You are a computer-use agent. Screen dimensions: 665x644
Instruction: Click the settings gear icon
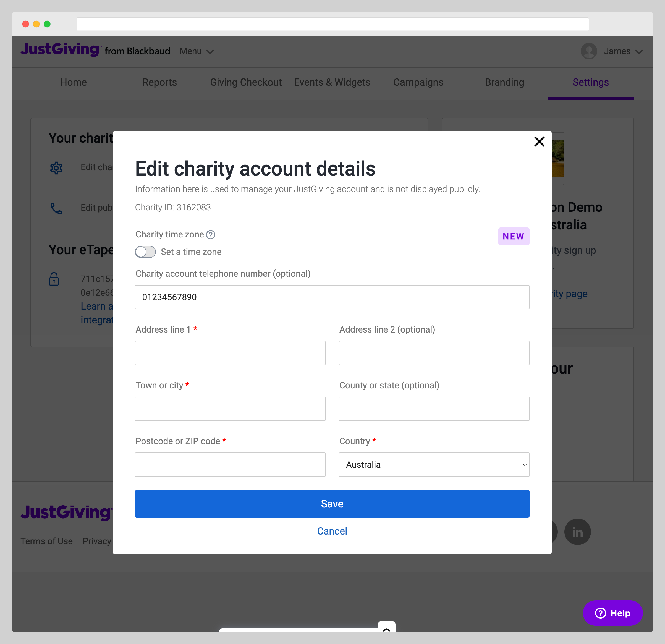click(56, 167)
